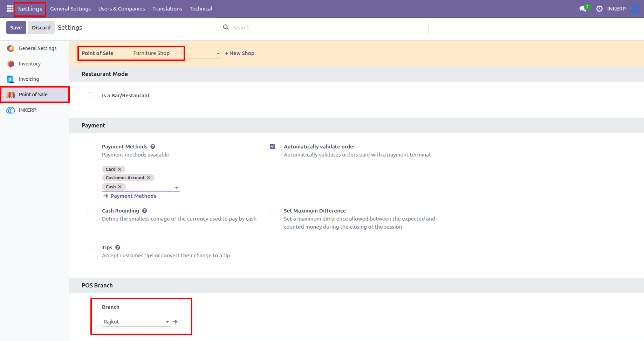Show help icon next to Tips

click(x=118, y=248)
